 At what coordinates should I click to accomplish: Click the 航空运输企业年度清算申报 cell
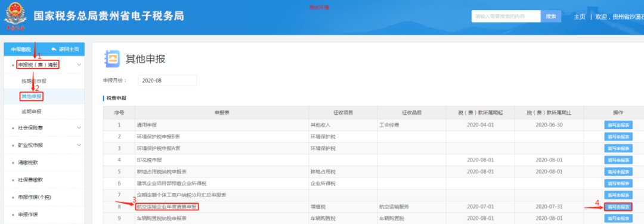point(221,206)
